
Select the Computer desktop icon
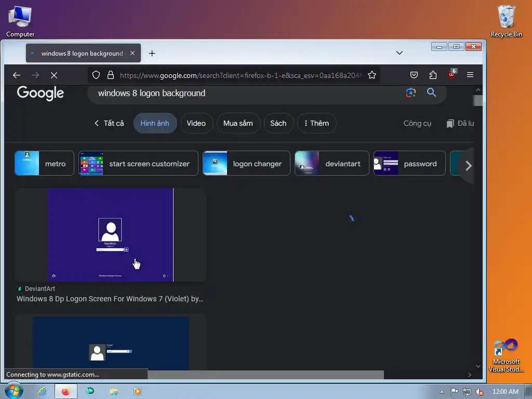pos(20,21)
